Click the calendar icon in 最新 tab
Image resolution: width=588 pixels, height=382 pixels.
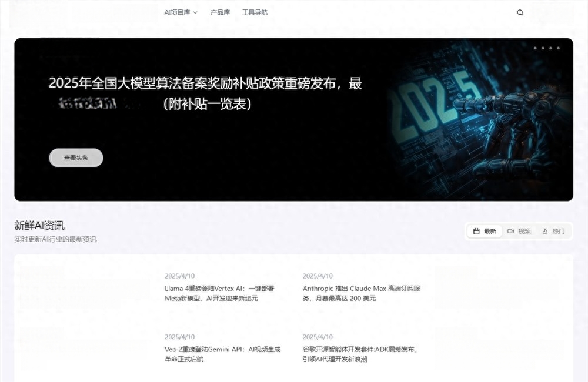[x=476, y=232]
